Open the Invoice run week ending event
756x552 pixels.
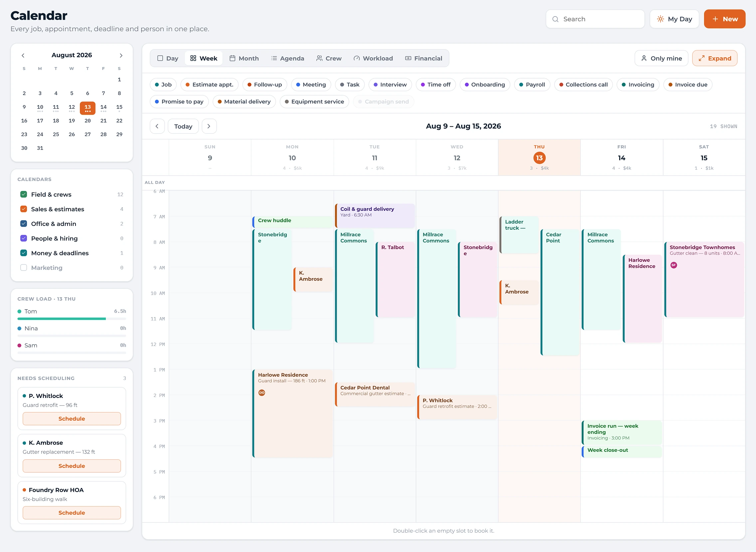[622, 432]
